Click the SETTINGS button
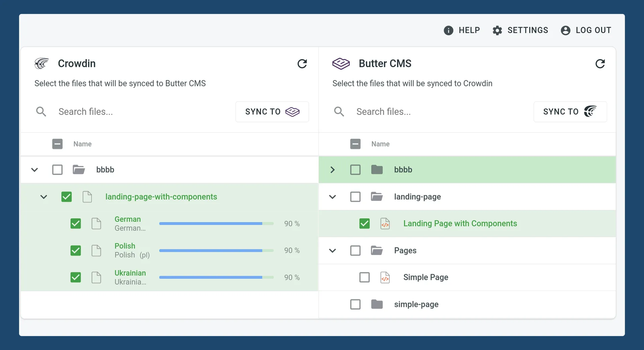The image size is (644, 350). pos(520,30)
